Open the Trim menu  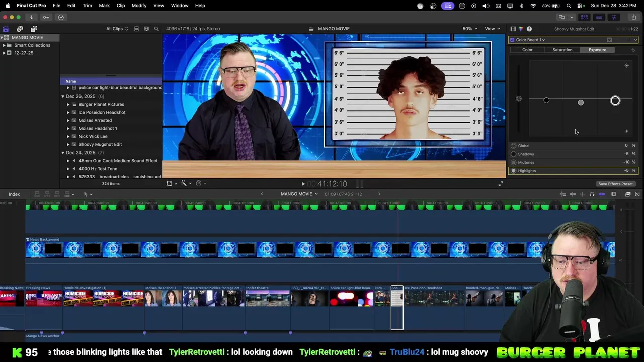[x=87, y=6]
